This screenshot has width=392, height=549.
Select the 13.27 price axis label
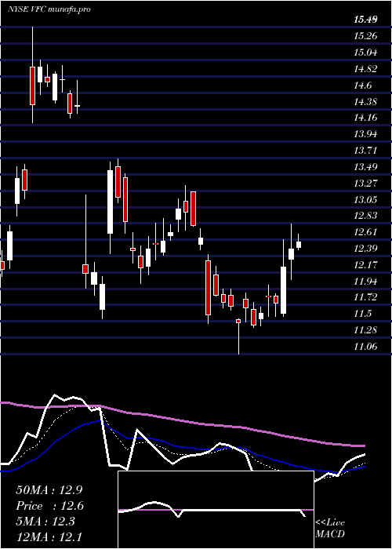click(365, 183)
